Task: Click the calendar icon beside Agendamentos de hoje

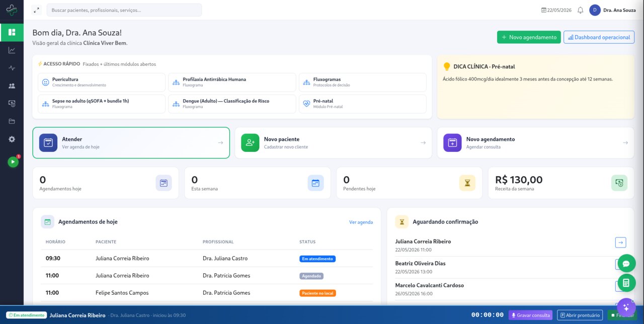Action: pos(48,221)
